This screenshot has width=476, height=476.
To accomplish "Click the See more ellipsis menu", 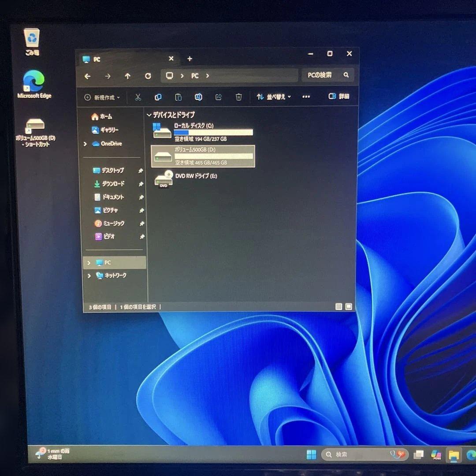I will click(306, 97).
